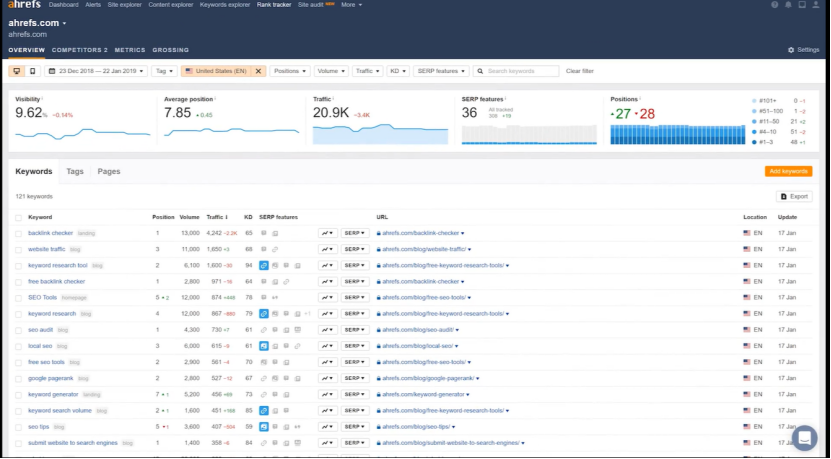The width and height of the screenshot is (831, 459).
Task: Select the mobile device view icon
Action: [x=32, y=71]
